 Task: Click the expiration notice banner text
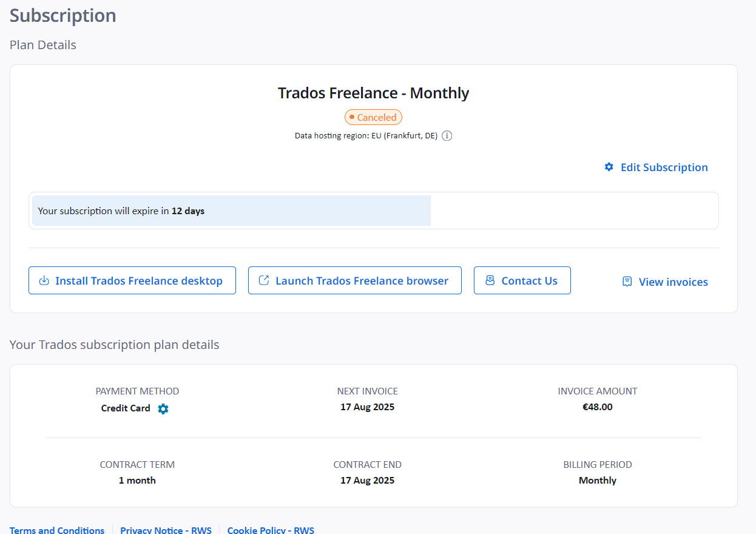[x=120, y=211]
